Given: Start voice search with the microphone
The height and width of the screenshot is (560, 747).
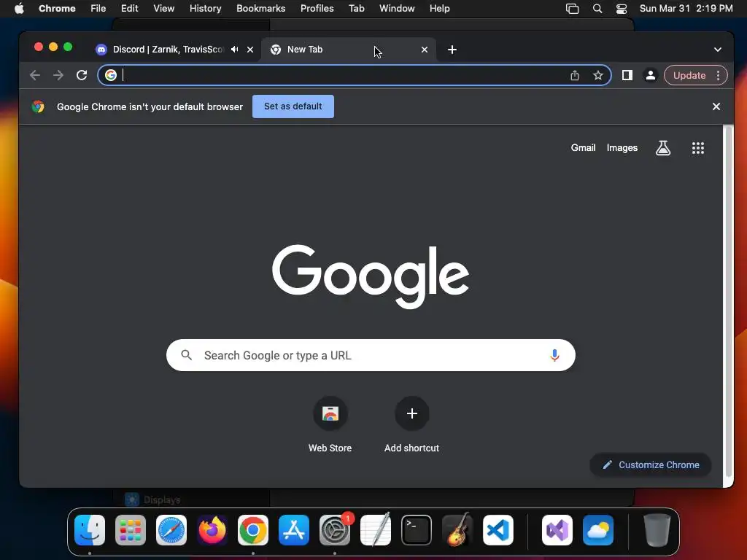Looking at the screenshot, I should (554, 355).
